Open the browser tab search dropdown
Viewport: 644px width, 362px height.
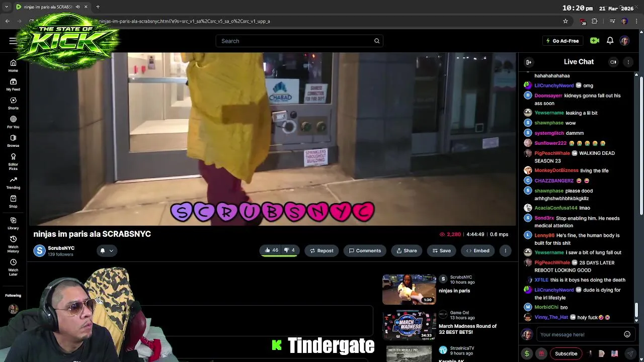pos(6,7)
